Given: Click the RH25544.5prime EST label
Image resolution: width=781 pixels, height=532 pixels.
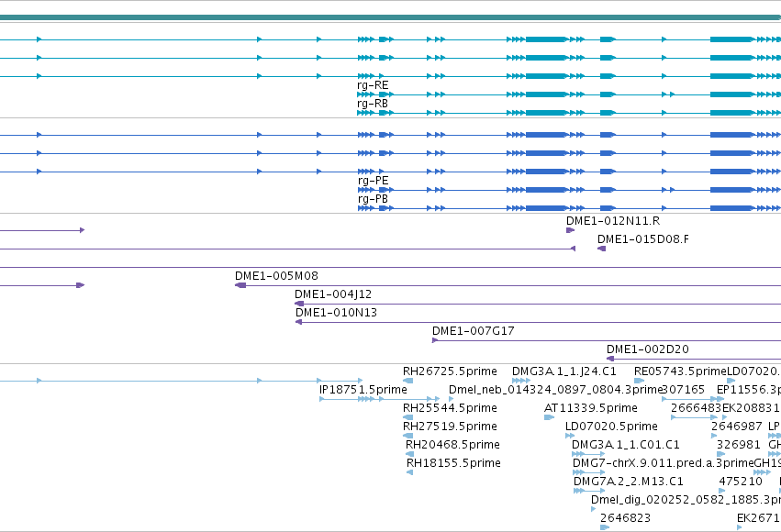Looking at the screenshot, I should point(450,408).
